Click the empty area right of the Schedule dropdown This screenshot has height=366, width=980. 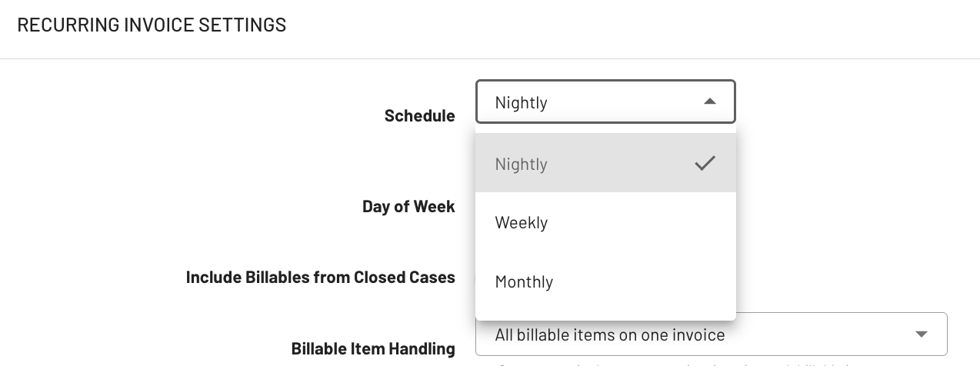click(x=846, y=101)
